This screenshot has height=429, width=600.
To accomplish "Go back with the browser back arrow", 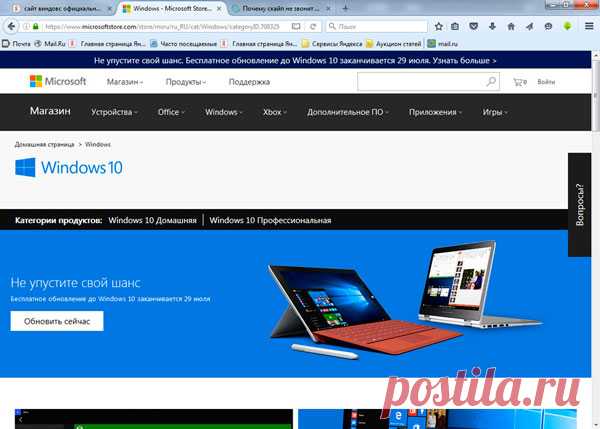I will pyautogui.click(x=11, y=26).
